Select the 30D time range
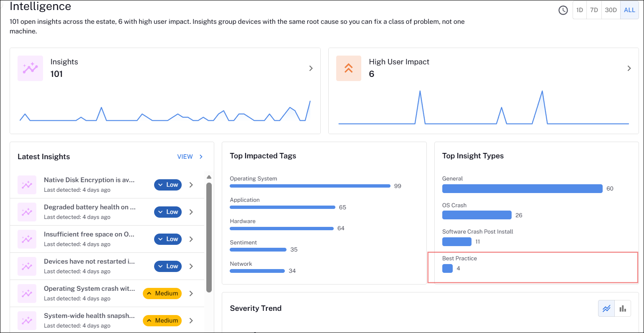The image size is (644, 333). click(611, 10)
